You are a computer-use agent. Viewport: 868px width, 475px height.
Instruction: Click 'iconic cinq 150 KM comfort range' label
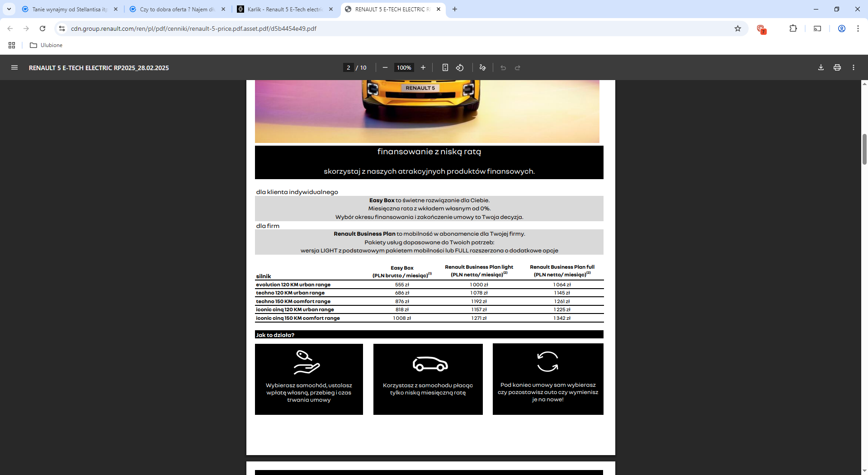tap(298, 318)
